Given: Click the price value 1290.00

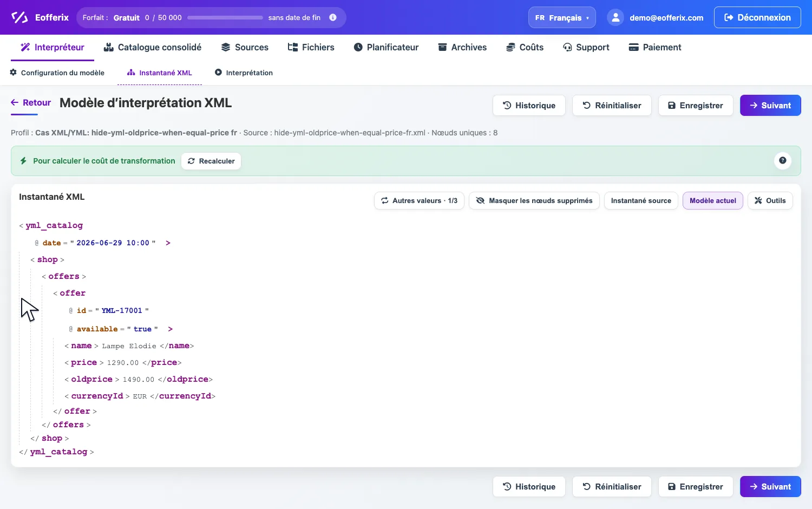Looking at the screenshot, I should (x=123, y=363).
